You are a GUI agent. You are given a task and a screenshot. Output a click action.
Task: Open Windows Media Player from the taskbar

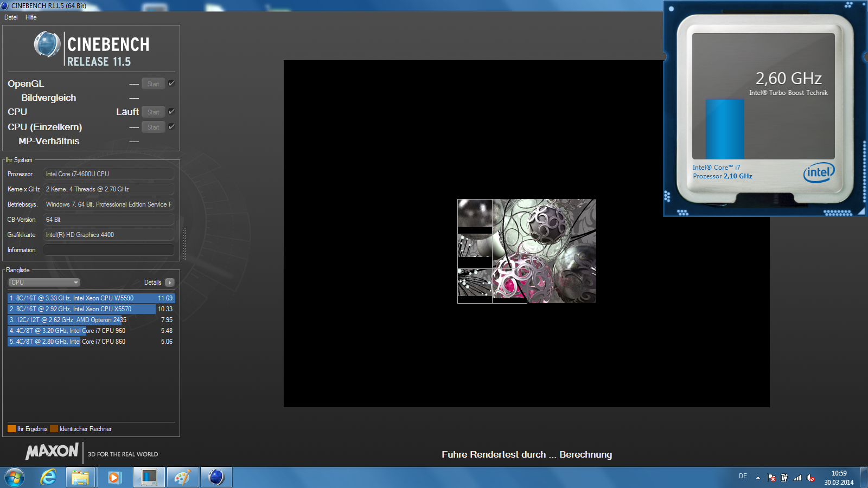click(x=114, y=478)
